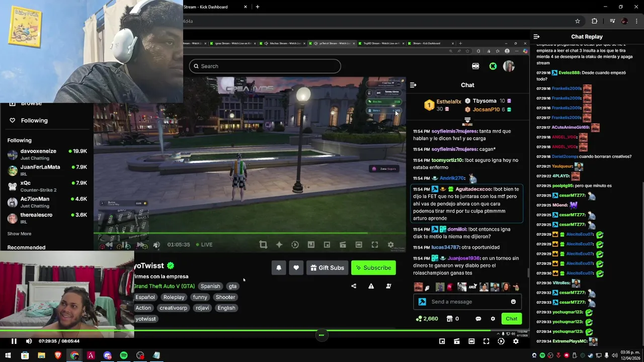Collapse the Chat Replay panel

(x=536, y=37)
